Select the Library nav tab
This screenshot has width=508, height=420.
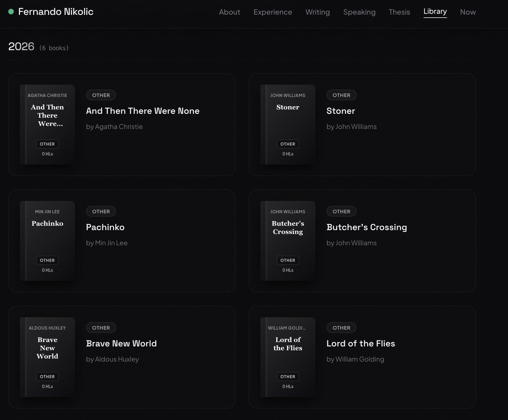tap(435, 11)
